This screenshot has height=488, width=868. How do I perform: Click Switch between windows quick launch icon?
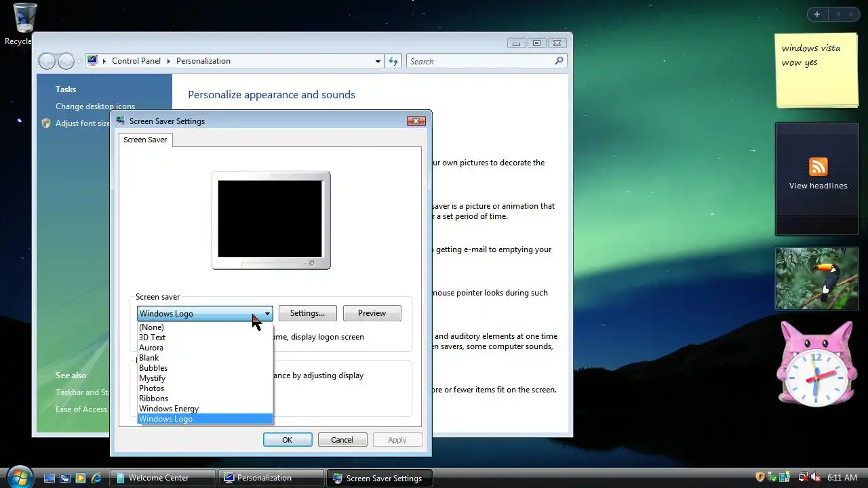65,478
